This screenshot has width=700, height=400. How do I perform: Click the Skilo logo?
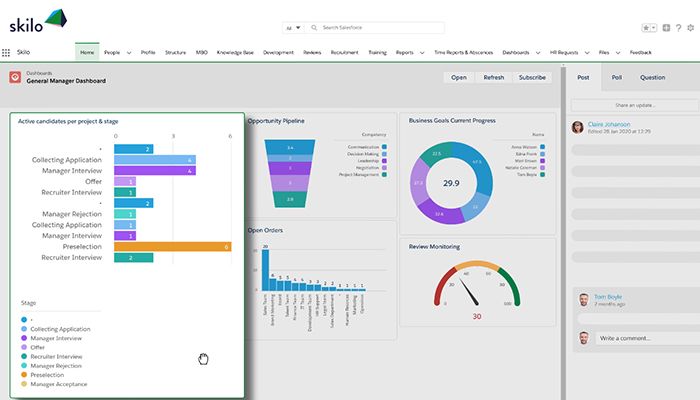39,19
